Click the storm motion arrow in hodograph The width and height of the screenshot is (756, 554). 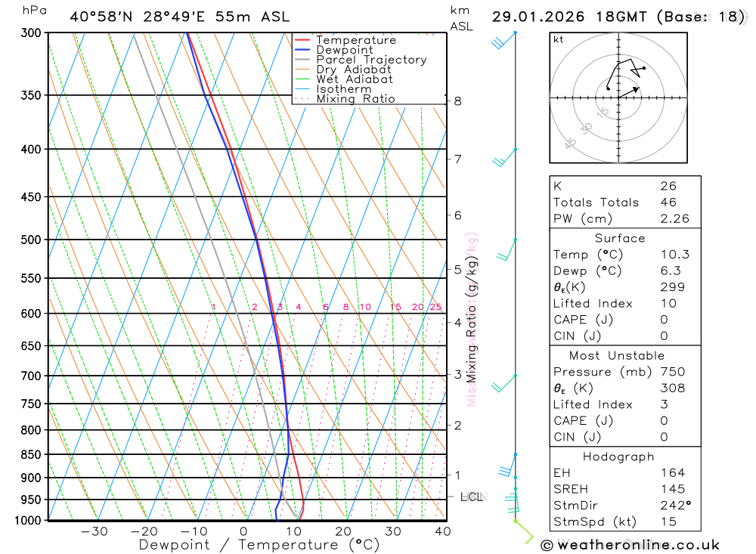tap(629, 92)
